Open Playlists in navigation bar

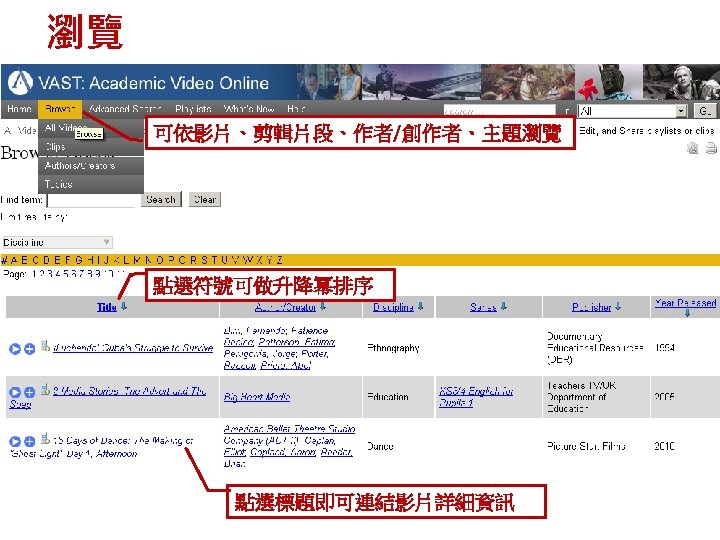193,109
